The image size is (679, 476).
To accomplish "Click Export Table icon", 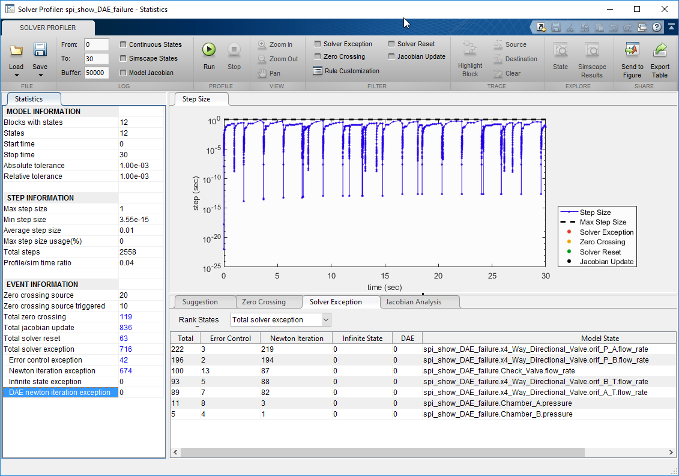I will click(x=660, y=51).
